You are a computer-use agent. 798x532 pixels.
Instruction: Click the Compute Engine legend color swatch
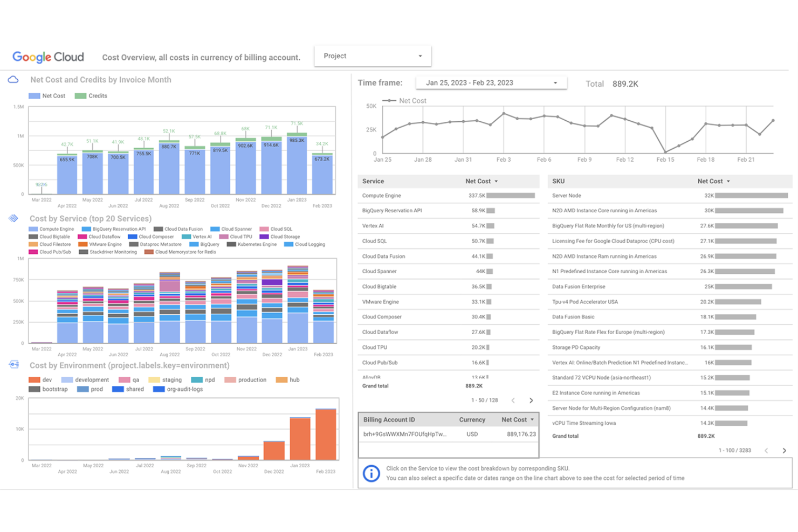click(33, 229)
